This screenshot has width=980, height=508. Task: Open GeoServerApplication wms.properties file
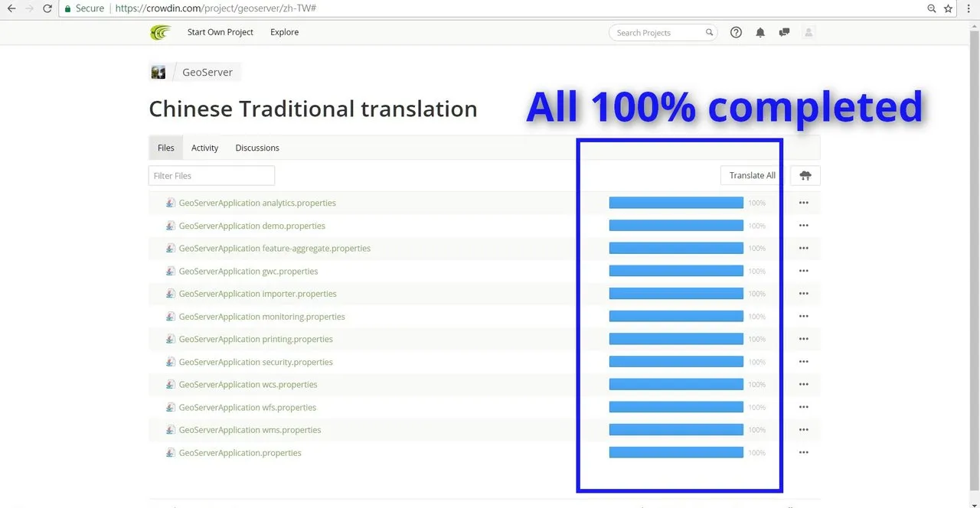250,430
